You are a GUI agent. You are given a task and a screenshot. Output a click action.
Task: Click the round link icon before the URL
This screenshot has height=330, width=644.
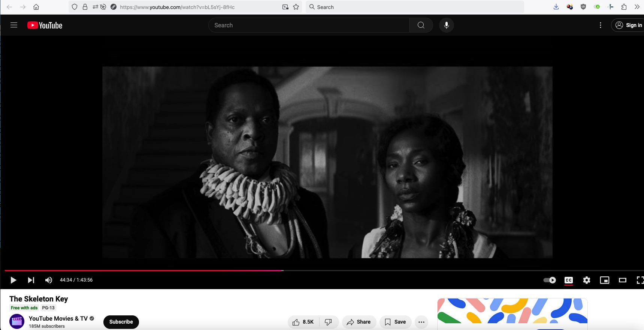(114, 7)
